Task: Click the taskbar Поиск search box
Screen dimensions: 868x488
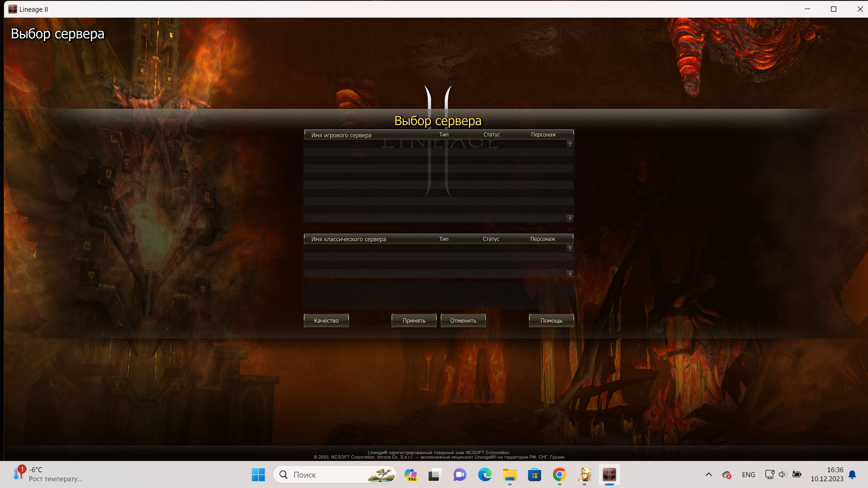Action: pos(335,475)
